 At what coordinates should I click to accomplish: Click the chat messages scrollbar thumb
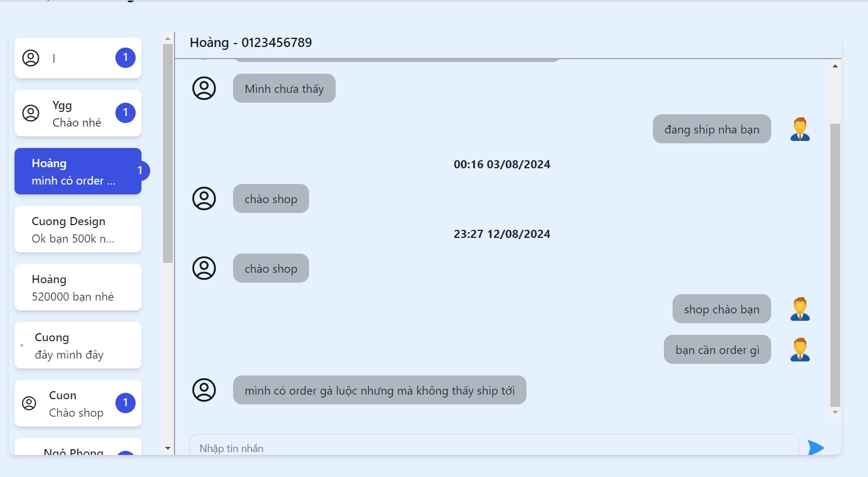[x=835, y=265]
